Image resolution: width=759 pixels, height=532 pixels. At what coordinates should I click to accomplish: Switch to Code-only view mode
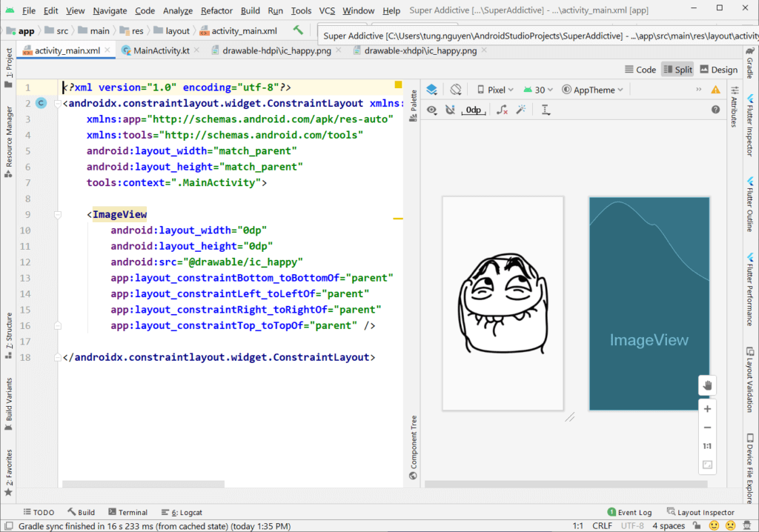tap(640, 70)
